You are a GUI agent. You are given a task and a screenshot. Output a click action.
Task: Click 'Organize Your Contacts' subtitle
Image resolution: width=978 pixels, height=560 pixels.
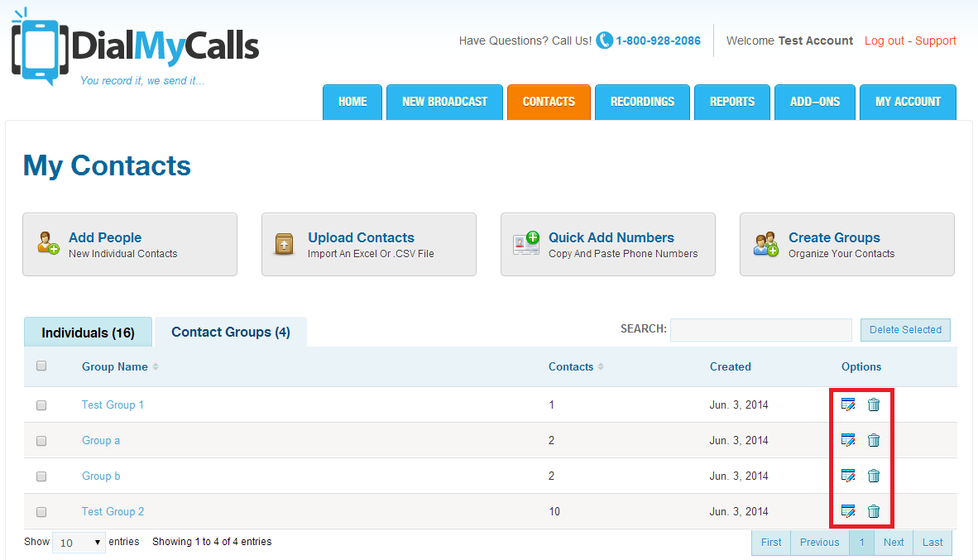pyautogui.click(x=841, y=254)
